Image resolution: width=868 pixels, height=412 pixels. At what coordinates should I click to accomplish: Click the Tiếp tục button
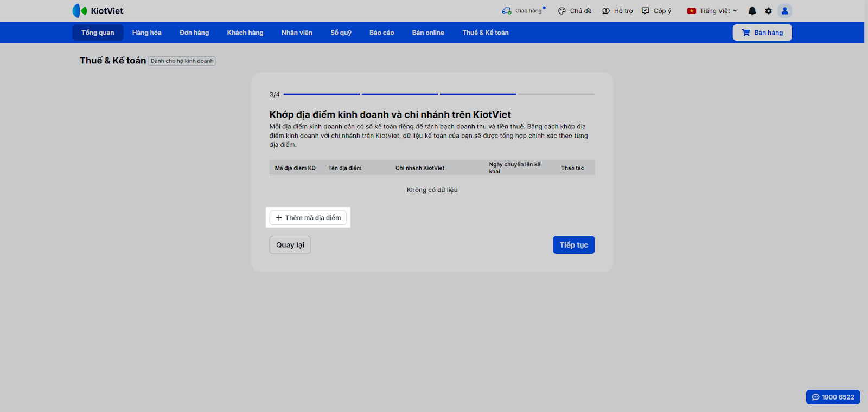(574, 245)
